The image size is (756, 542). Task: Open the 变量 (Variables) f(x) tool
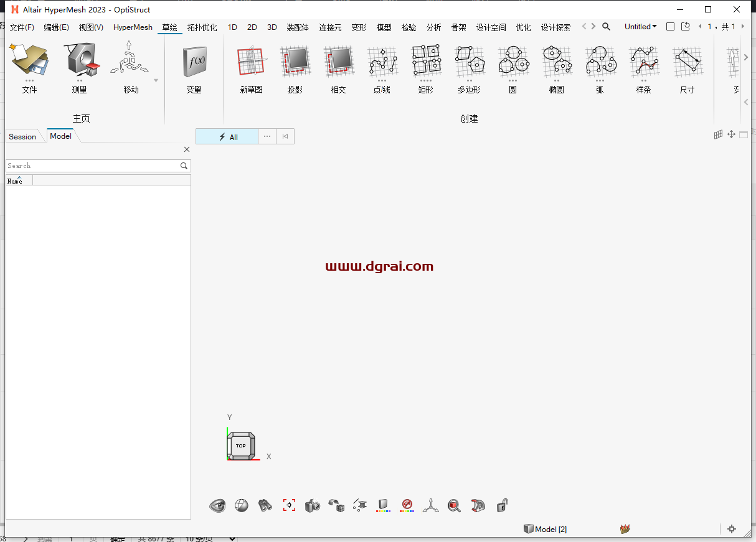pos(194,62)
